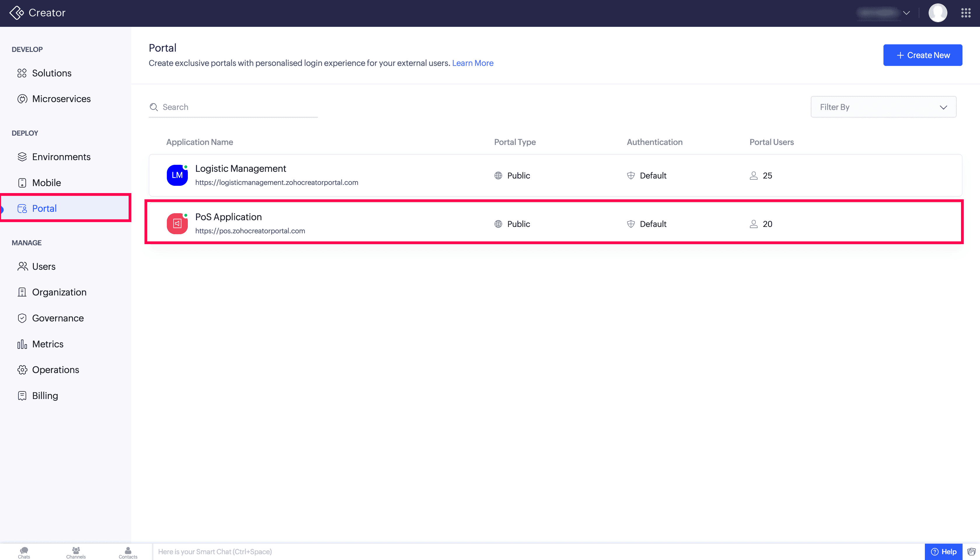
Task: Click the Create New button
Action: pos(922,55)
